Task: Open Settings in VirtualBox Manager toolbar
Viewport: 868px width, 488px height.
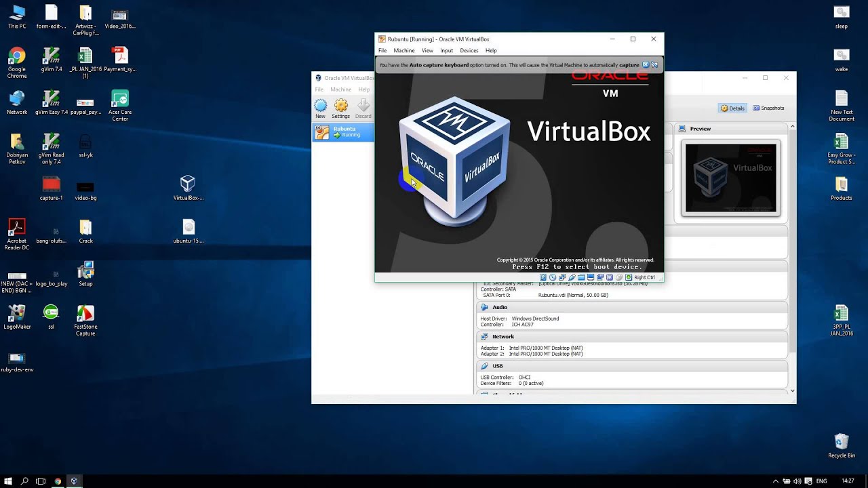Action: (341, 108)
